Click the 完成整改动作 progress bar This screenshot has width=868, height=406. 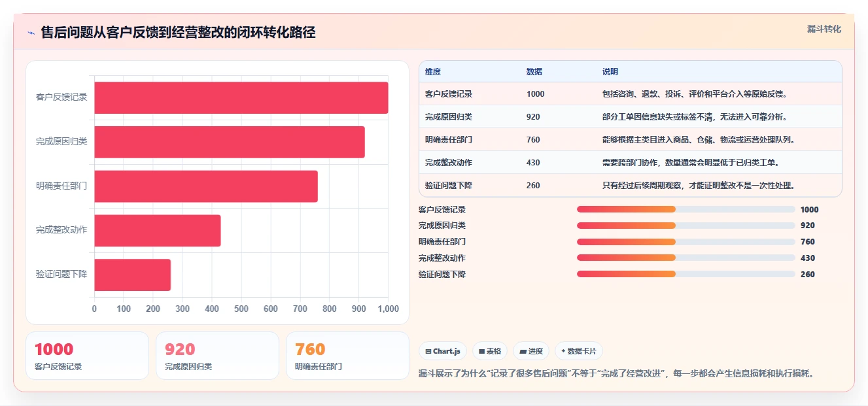tap(686, 258)
